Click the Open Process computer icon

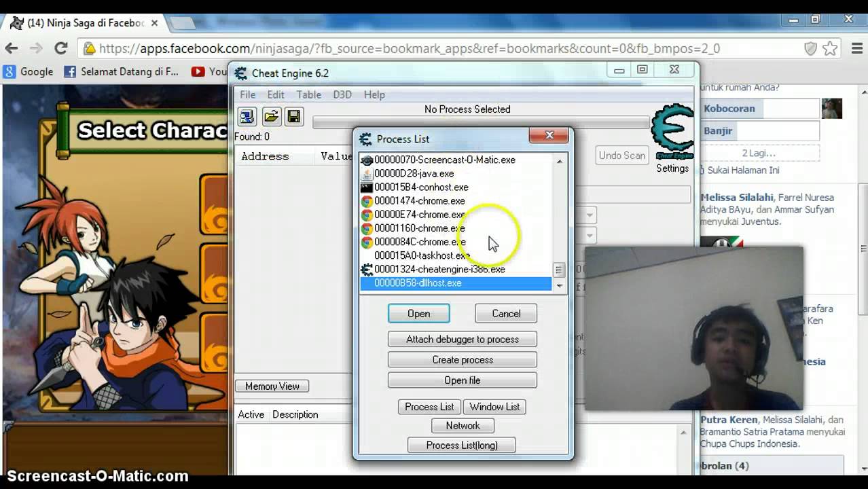247,116
